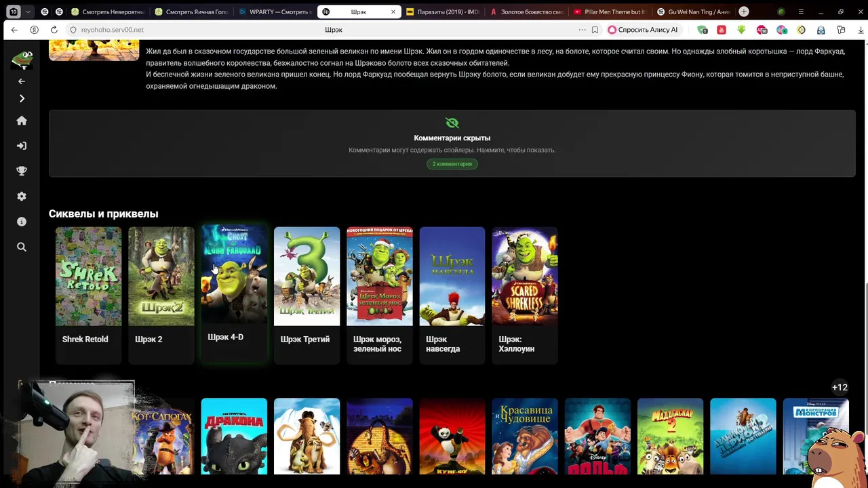The image size is (868, 488).
Task: Open the Shrek Retold title link
Action: coord(85,340)
